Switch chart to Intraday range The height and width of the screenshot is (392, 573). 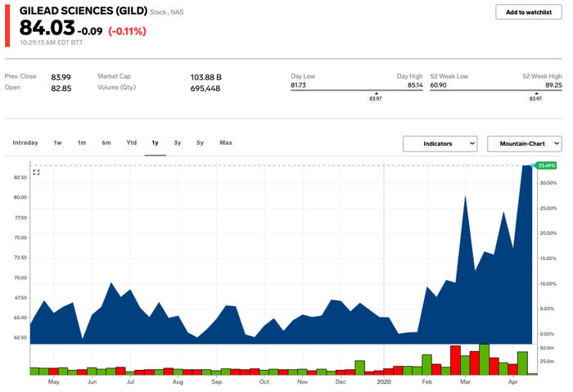[x=25, y=142]
